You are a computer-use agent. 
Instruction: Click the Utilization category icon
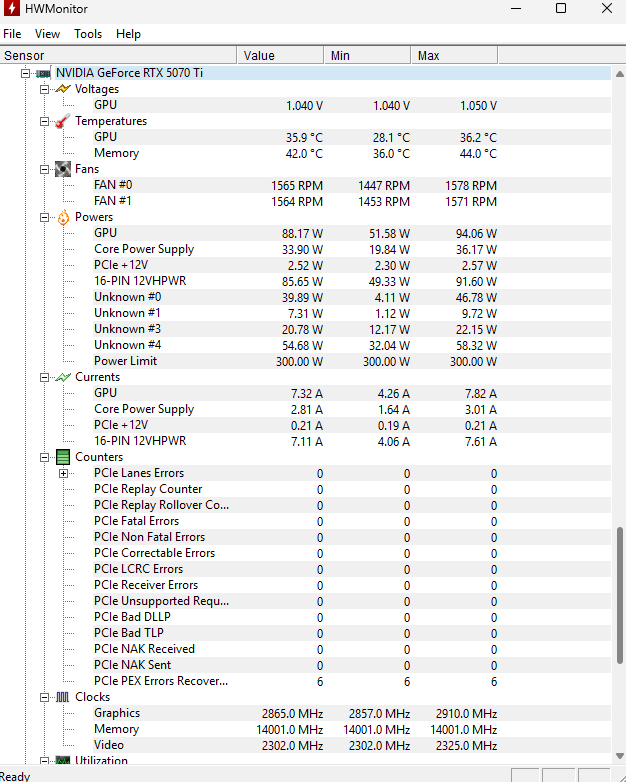[62, 760]
